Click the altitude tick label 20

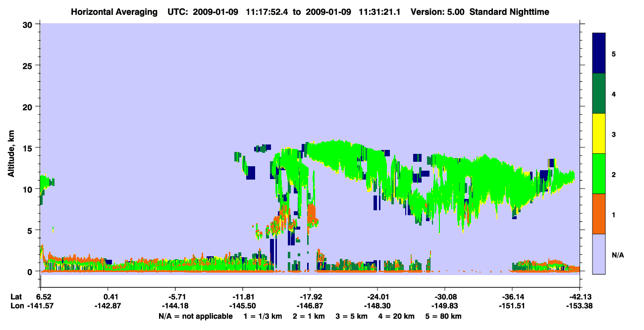point(29,106)
